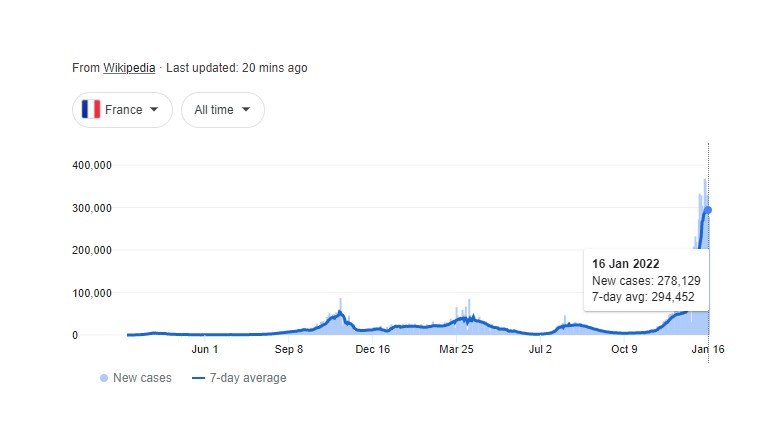Click the Dec 16 date label
The height and width of the screenshot is (438, 777).
click(x=373, y=349)
